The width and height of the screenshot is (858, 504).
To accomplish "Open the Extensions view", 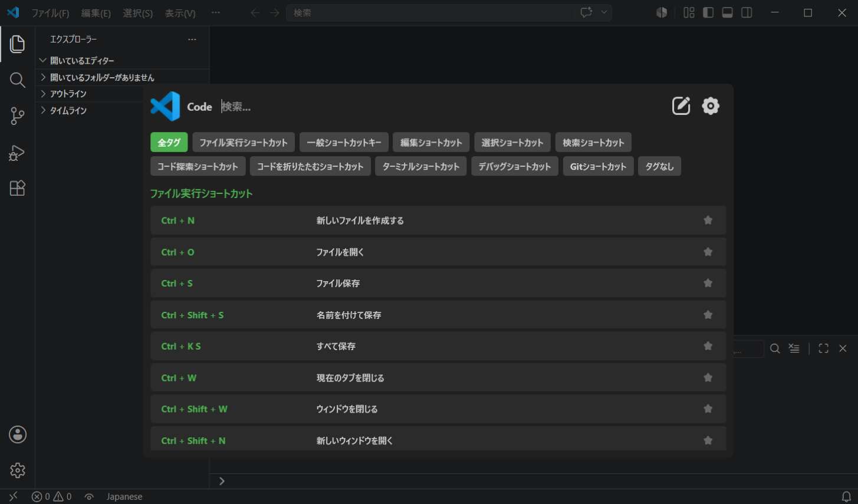I will [18, 188].
